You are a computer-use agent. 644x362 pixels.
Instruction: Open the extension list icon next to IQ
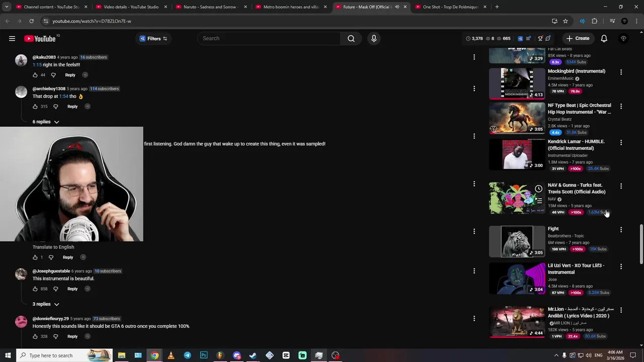[x=528, y=38]
